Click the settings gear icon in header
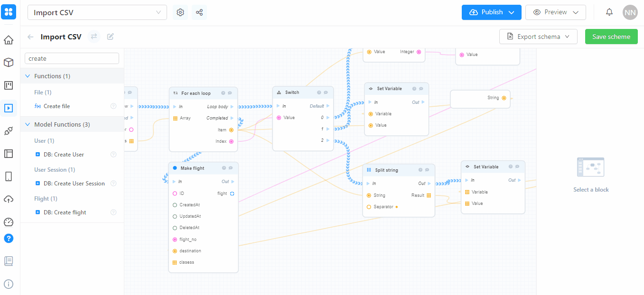Viewport: 644px width, 295px height. point(180,12)
